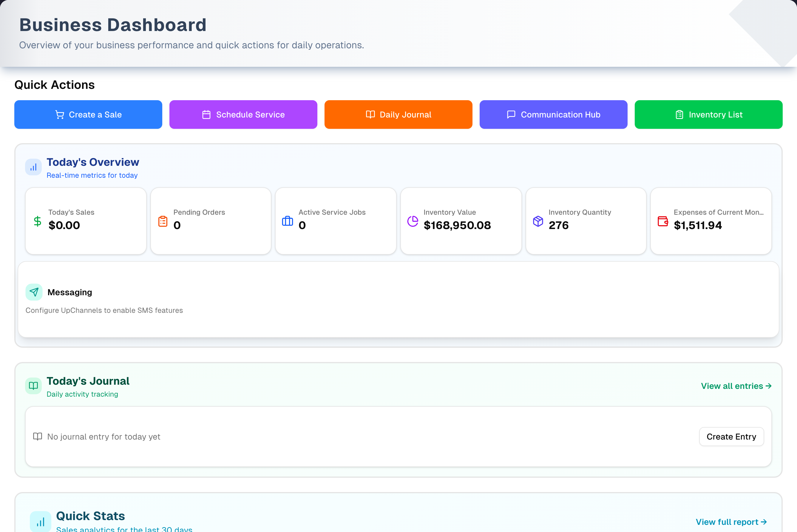Click the orange clipboard icon for Pending Orders
This screenshot has height=532, width=797.
(163, 221)
